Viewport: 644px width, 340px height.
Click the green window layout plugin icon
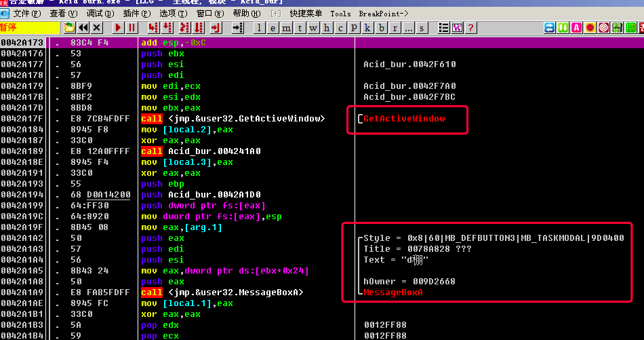point(631,28)
